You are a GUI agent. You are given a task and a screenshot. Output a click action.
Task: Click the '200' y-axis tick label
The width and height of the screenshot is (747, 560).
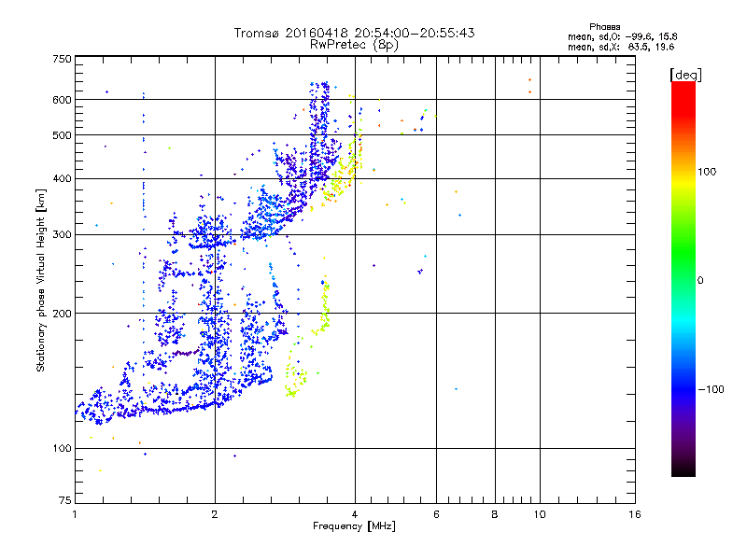tap(62, 314)
